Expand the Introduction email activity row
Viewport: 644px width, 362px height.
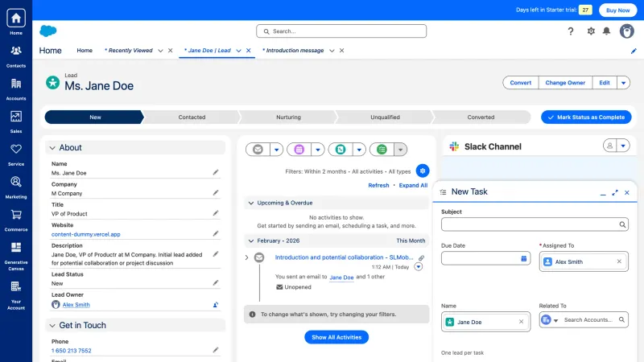pyautogui.click(x=247, y=257)
